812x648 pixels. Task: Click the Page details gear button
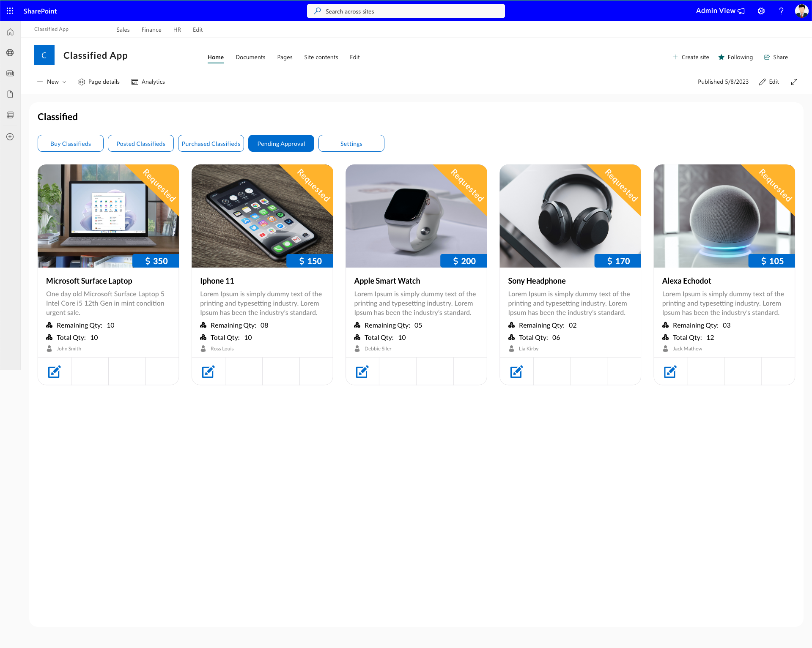99,82
